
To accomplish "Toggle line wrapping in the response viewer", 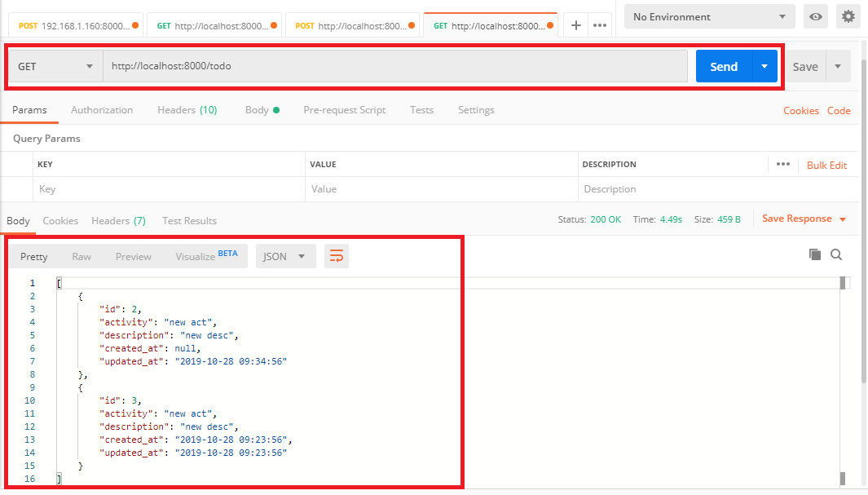I will [336, 255].
